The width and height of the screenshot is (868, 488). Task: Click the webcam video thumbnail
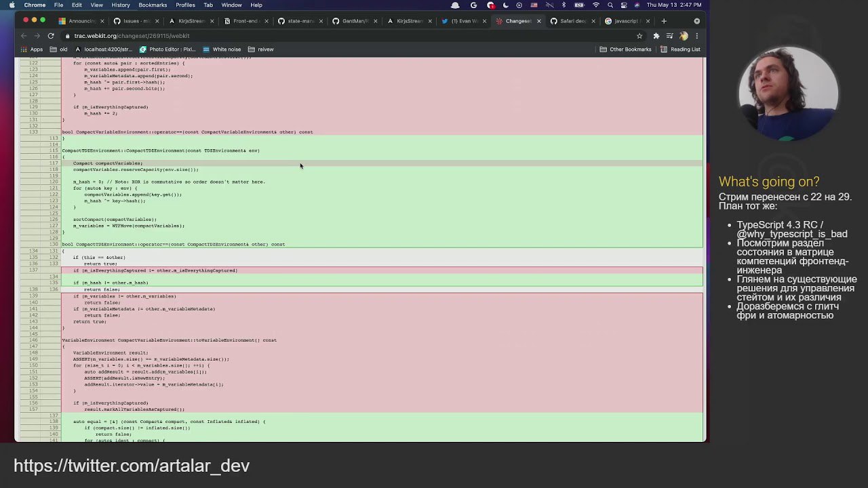[788, 94]
